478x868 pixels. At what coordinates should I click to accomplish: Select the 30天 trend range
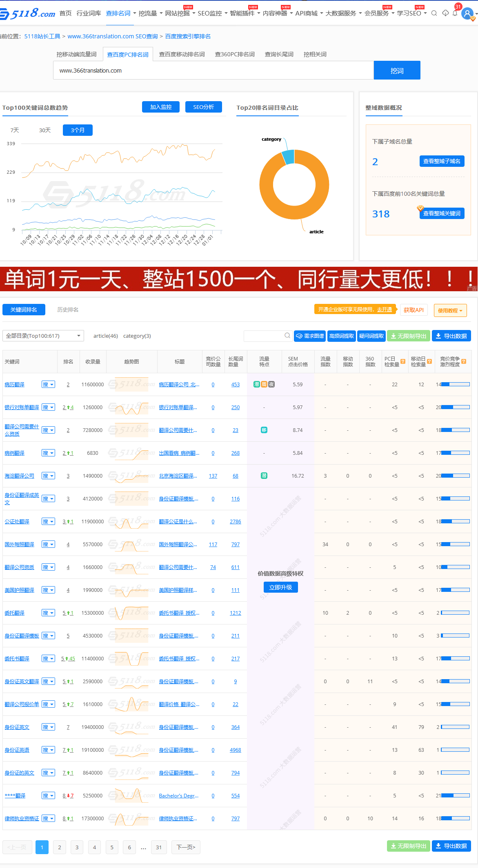(45, 130)
